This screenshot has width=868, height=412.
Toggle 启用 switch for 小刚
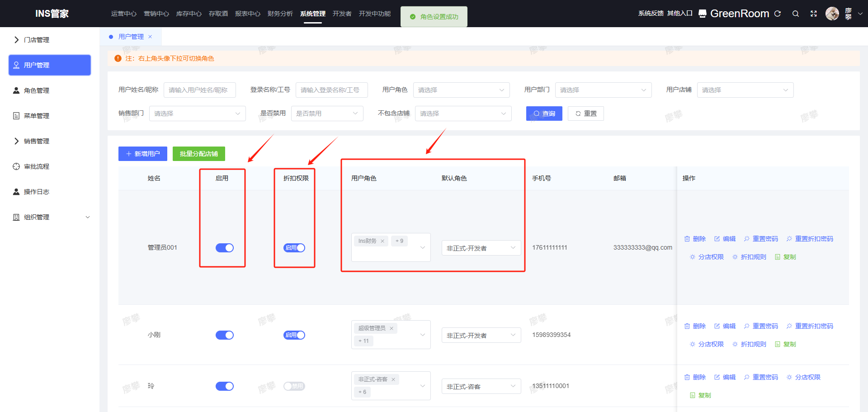click(225, 335)
